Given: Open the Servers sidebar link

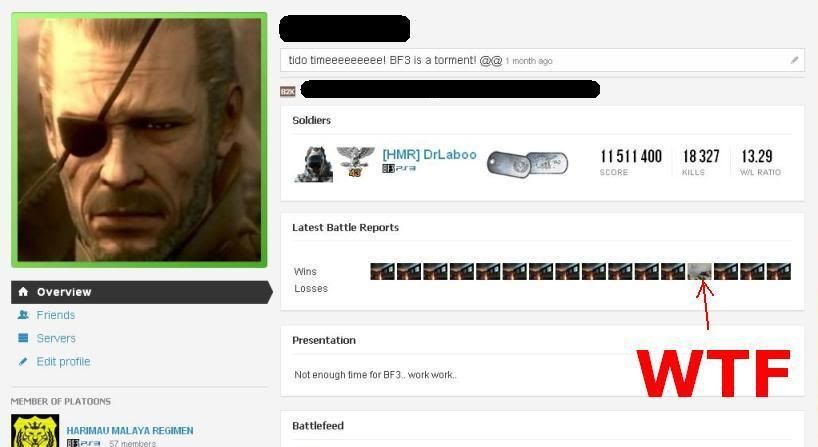Looking at the screenshot, I should 56,339.
